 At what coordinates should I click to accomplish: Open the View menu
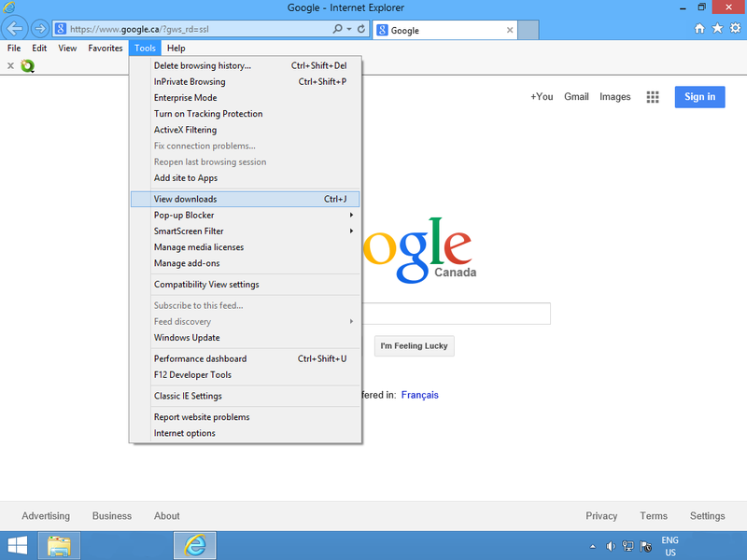67,49
